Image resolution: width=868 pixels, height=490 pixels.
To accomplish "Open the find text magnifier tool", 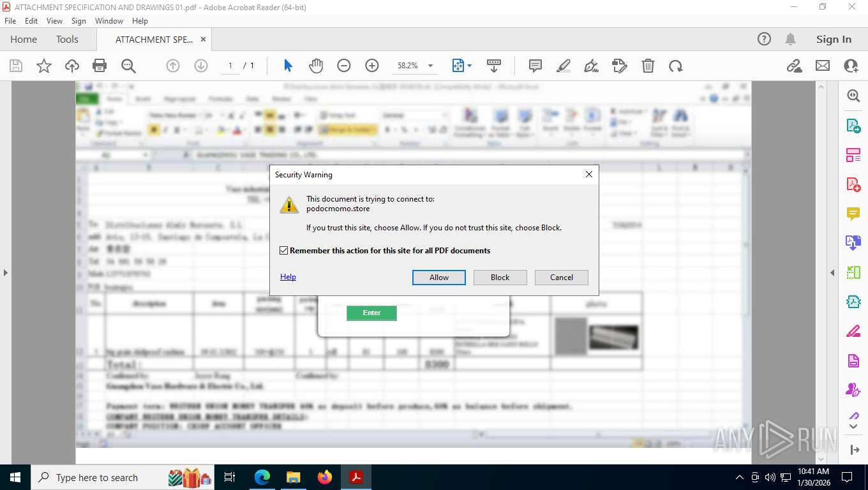I will 128,66.
